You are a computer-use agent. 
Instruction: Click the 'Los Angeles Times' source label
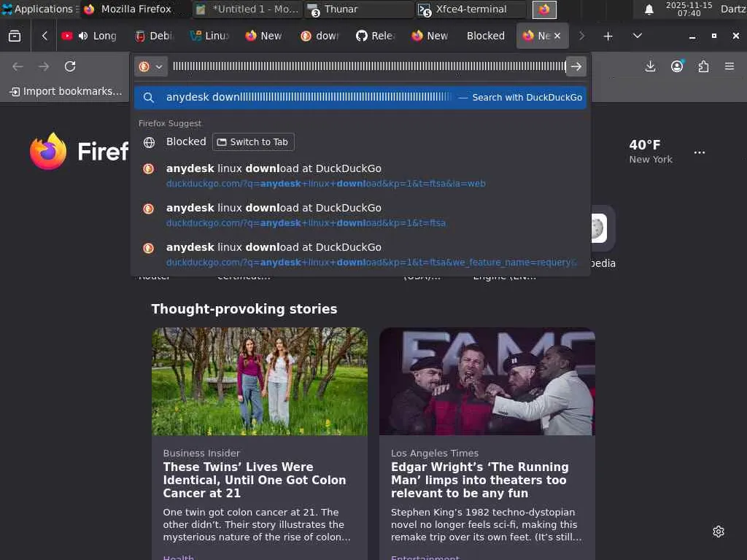(435, 453)
